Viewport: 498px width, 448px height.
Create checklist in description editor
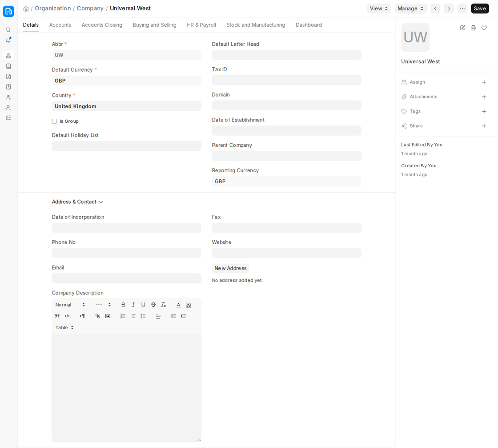[143, 316]
